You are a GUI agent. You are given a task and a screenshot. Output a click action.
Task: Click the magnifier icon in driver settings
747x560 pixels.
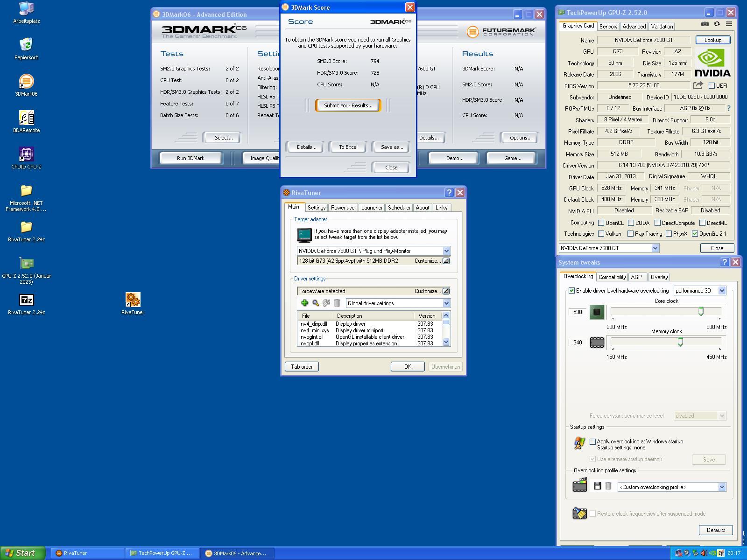coord(316,303)
